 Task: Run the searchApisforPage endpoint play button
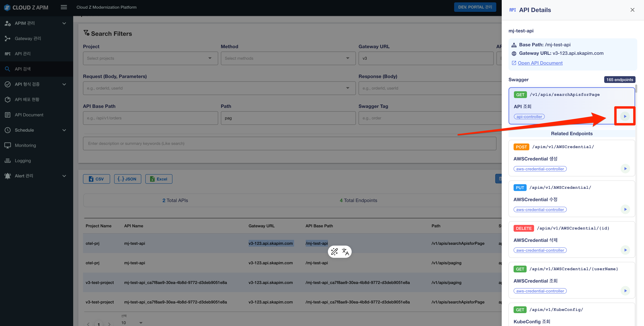pos(625,116)
